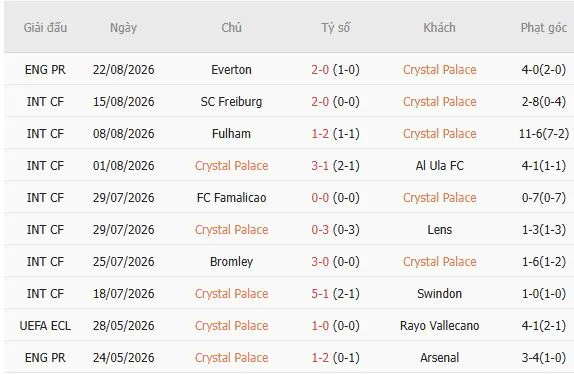Image resolution: width=574 pixels, height=374 pixels.
Task: Click Arsenal in the away column
Action: coord(439,358)
